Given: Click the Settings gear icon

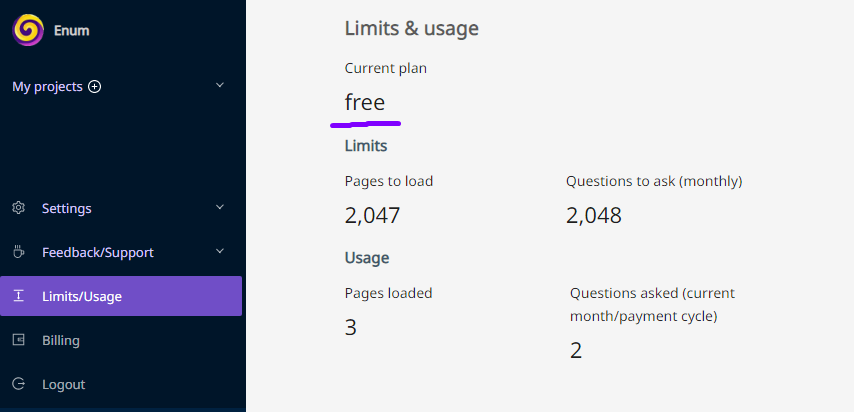Looking at the screenshot, I should tap(19, 208).
